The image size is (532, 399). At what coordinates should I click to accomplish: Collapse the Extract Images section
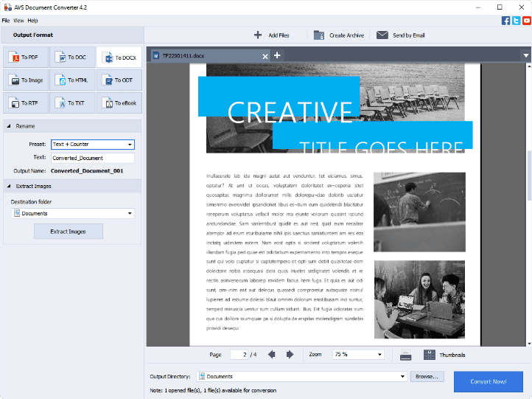pyautogui.click(x=8, y=186)
